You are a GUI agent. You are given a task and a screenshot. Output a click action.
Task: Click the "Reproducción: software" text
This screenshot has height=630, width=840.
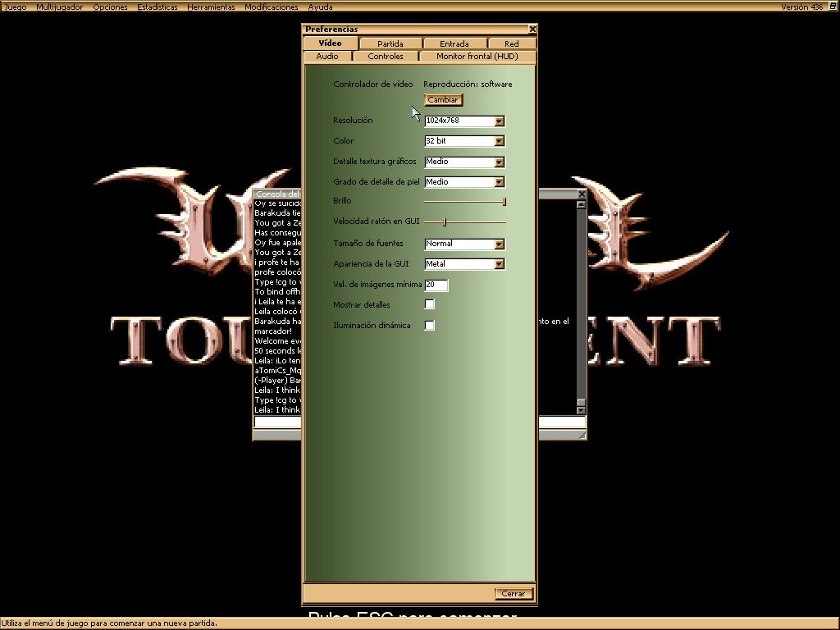(468, 84)
